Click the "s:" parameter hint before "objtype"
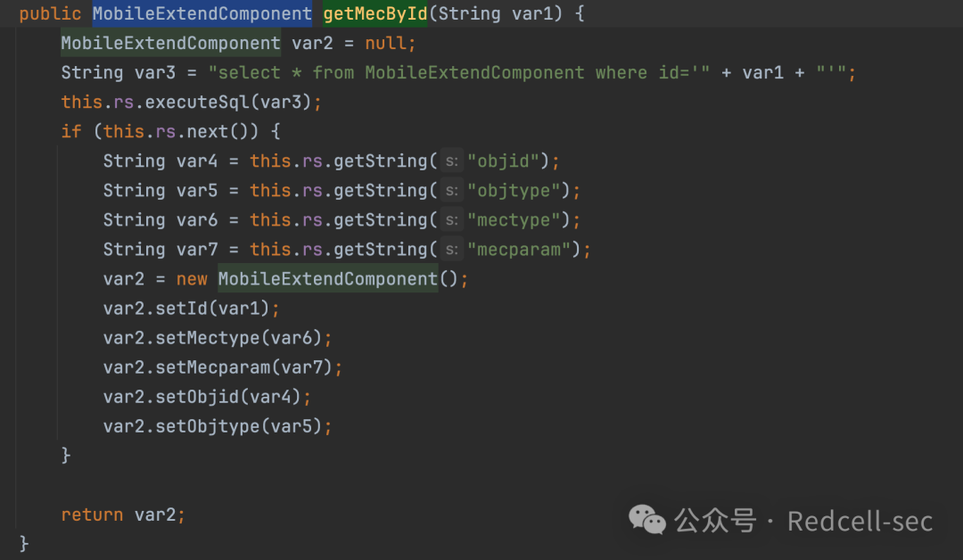This screenshot has height=560, width=963. [x=451, y=191]
